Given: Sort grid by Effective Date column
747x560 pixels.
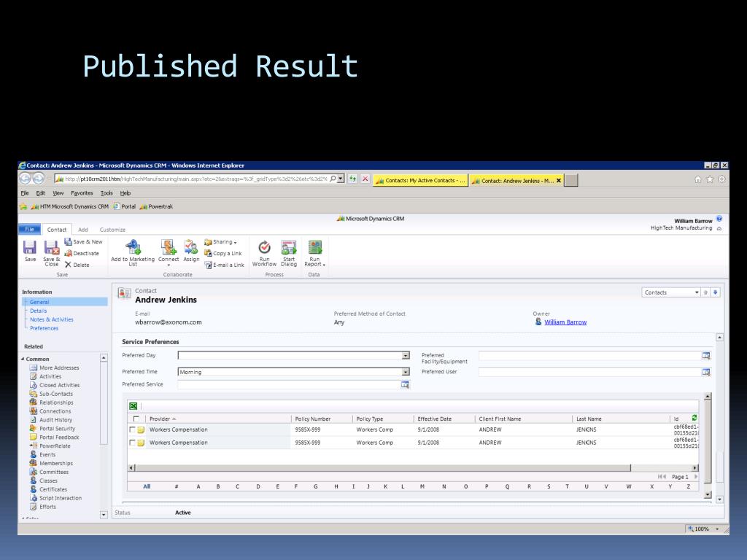Looking at the screenshot, I should point(435,419).
